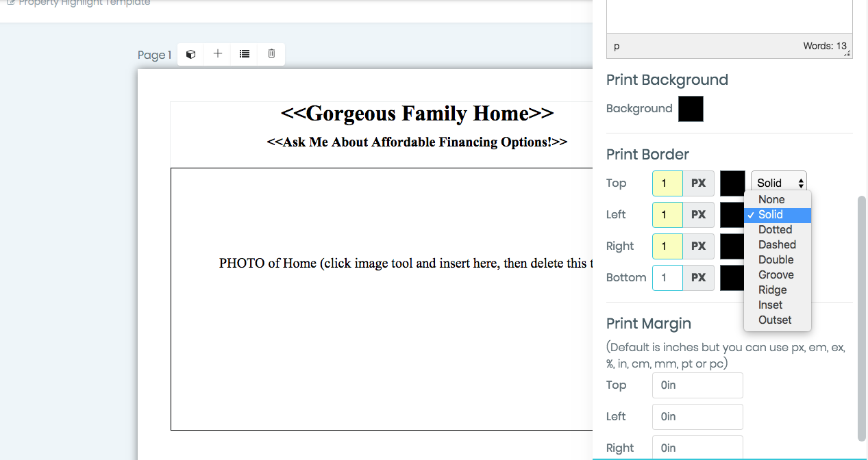Screen dimensions: 868x460
Task: Select Double border style option
Action: (x=776, y=259)
